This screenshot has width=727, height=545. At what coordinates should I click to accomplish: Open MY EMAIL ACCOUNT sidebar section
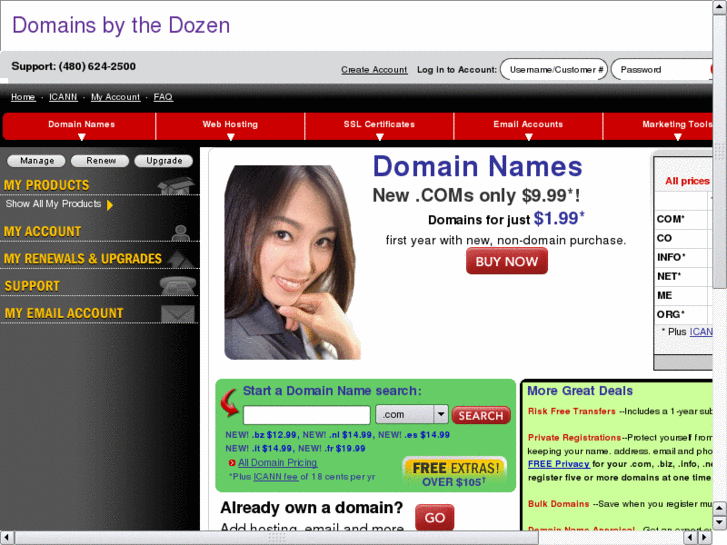pos(64,314)
